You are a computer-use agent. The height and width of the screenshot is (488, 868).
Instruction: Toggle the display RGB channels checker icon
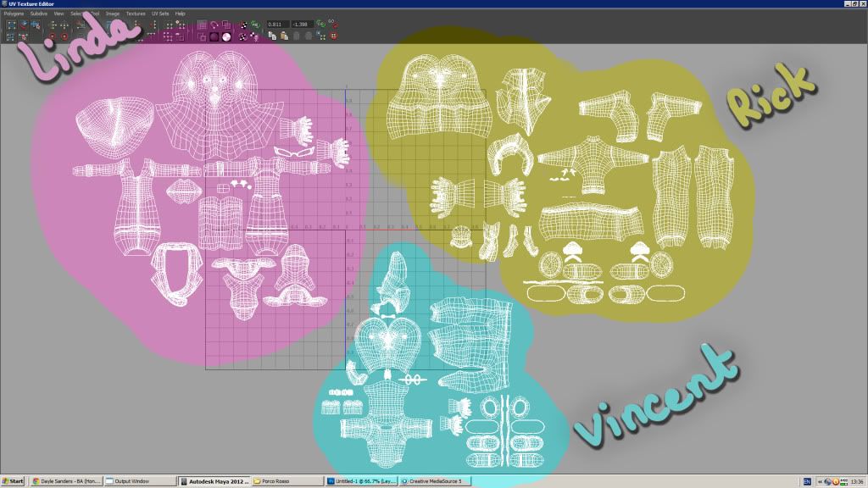(x=243, y=25)
